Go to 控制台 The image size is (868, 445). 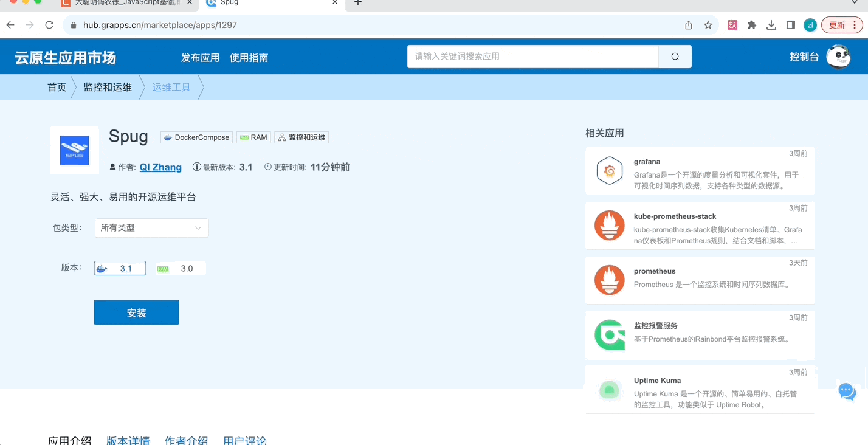pos(804,57)
